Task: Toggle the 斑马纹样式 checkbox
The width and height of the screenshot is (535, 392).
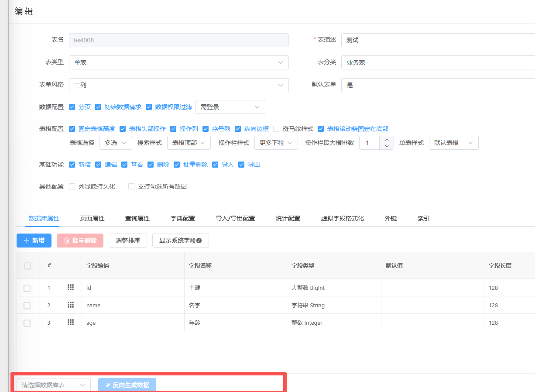Action: coord(276,129)
